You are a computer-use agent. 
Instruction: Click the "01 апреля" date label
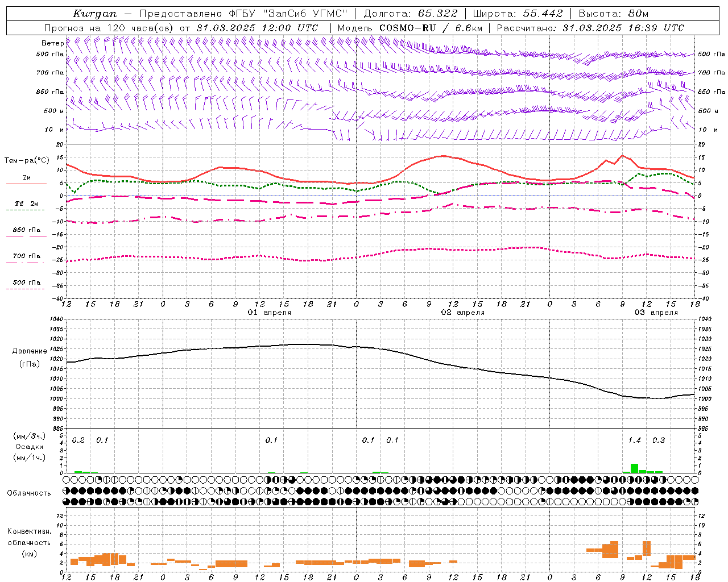coord(270,313)
